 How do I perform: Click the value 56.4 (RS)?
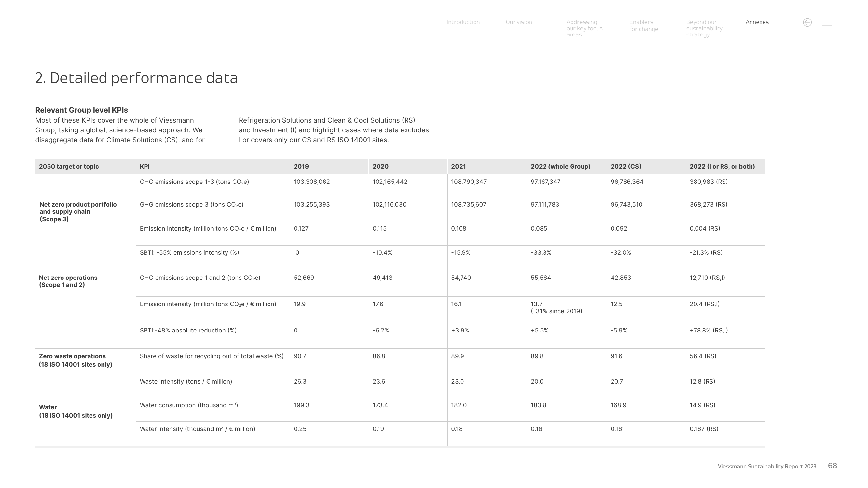(703, 356)
